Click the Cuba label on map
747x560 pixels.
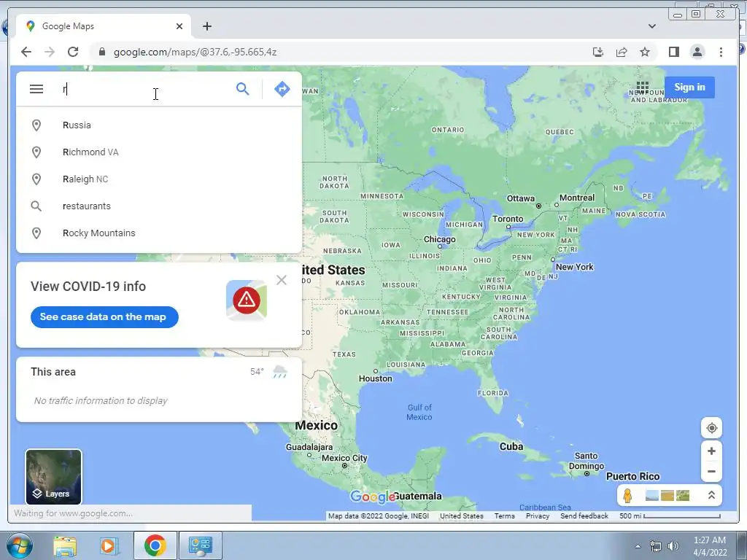(511, 447)
